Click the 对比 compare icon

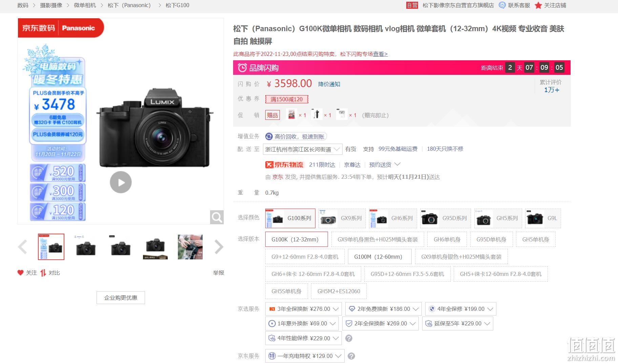point(43,273)
